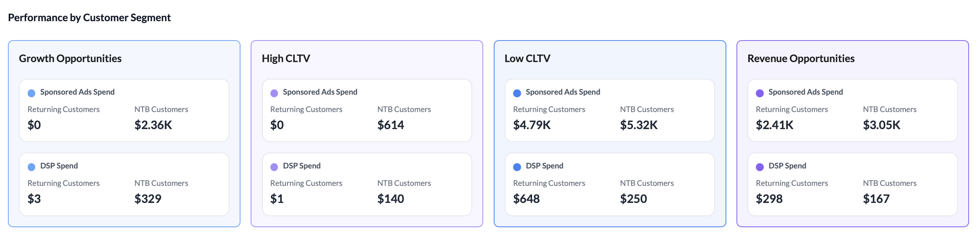Click the violet dot beside Revenue Opportunities DSP Spend
Screen dimensions: 980x237
pyautogui.click(x=760, y=167)
